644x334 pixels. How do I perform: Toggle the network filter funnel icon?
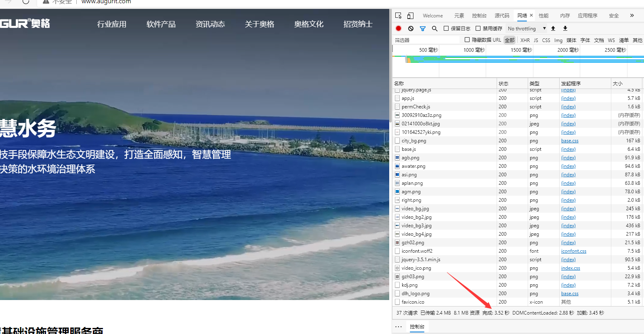(x=423, y=28)
